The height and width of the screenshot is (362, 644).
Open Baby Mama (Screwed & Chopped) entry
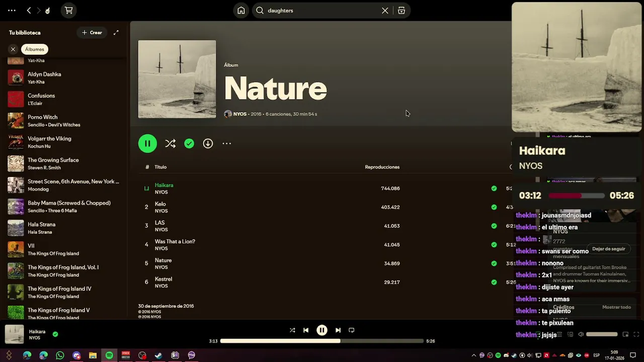tap(63, 207)
